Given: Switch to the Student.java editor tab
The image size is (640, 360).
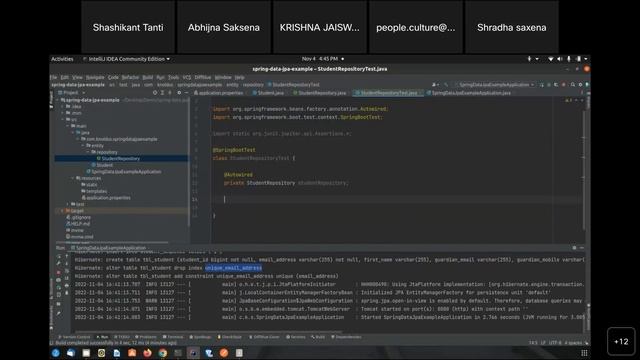Looking at the screenshot, I should (x=268, y=93).
